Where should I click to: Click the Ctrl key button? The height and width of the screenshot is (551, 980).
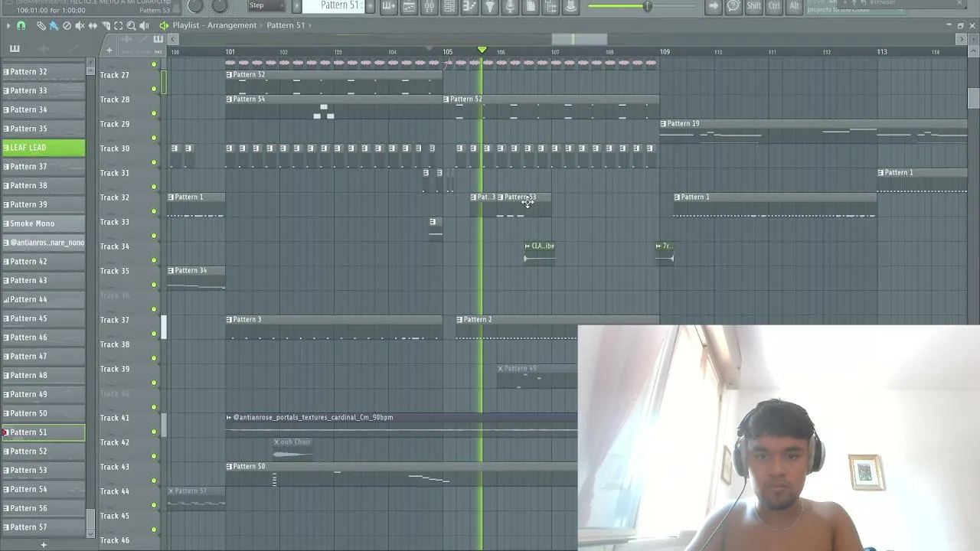pyautogui.click(x=774, y=6)
